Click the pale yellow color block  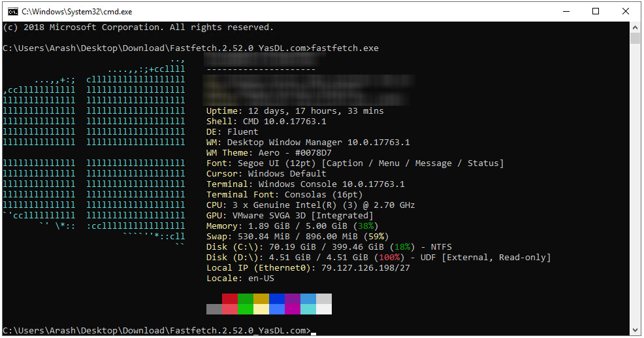click(261, 309)
